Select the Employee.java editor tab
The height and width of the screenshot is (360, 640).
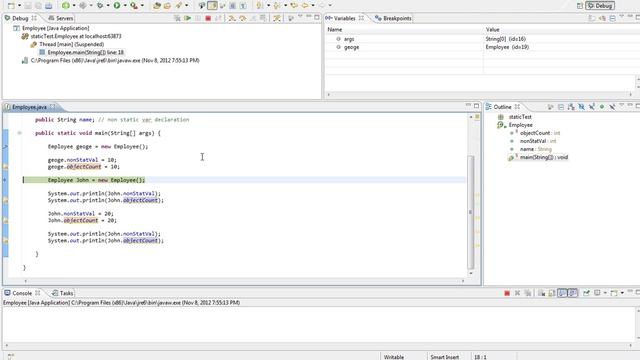pos(29,107)
